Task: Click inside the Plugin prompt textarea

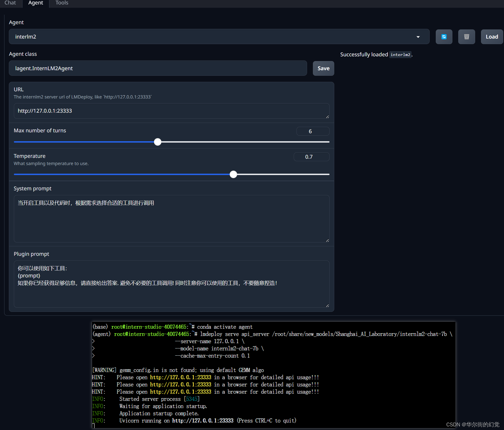Action: click(x=171, y=284)
